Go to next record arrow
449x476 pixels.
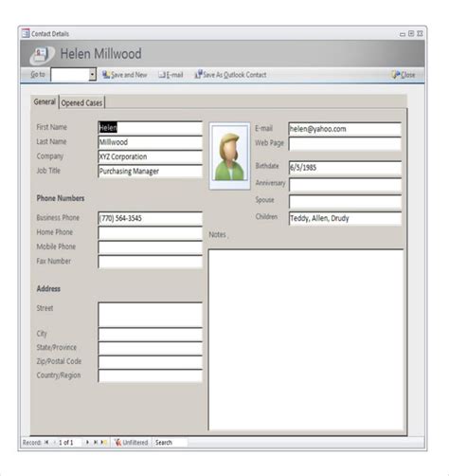[87, 443]
